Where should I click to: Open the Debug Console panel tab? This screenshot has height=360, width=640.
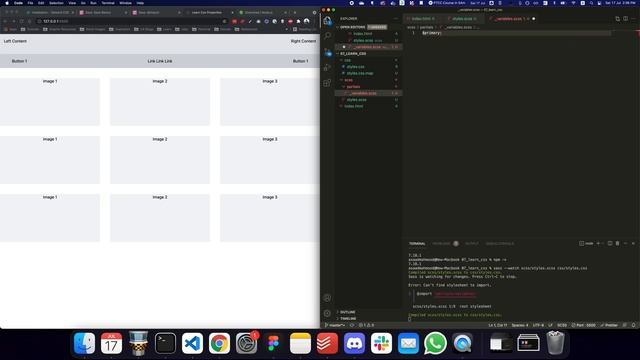(x=500, y=244)
